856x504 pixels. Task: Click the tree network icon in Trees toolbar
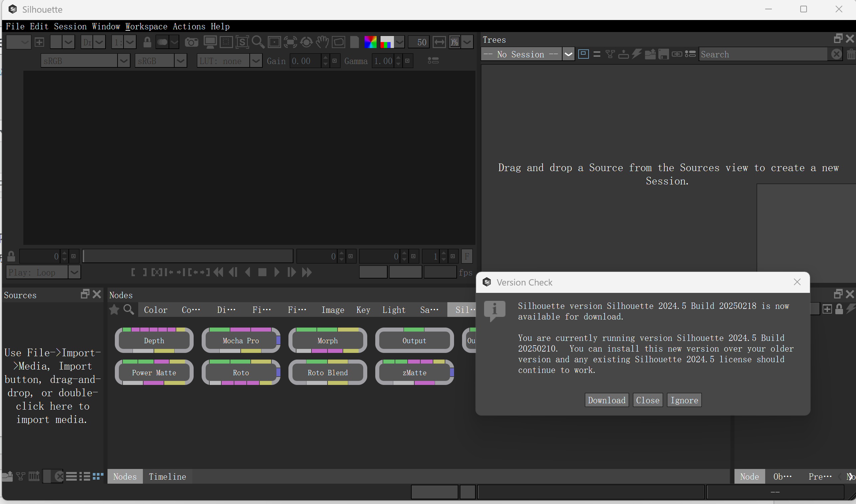[x=610, y=54]
